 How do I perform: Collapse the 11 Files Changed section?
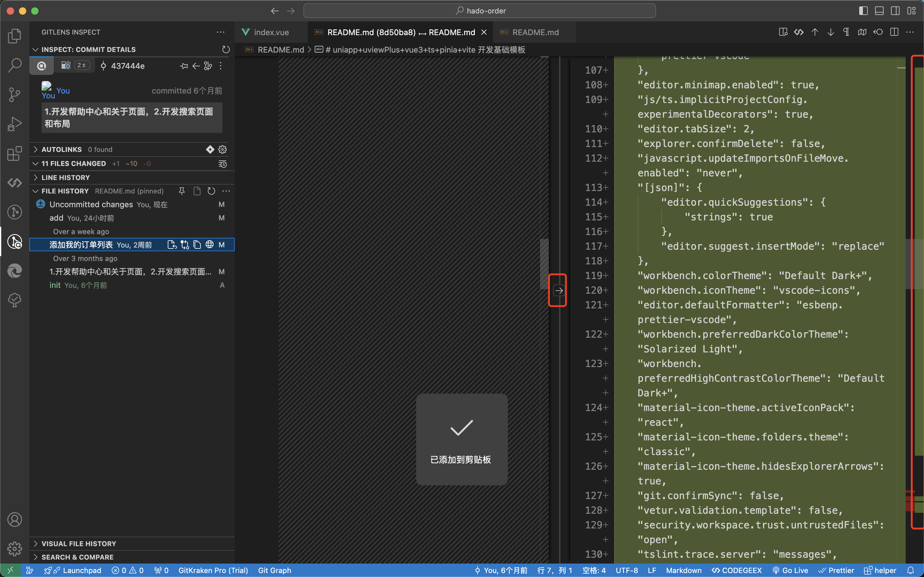coord(73,163)
